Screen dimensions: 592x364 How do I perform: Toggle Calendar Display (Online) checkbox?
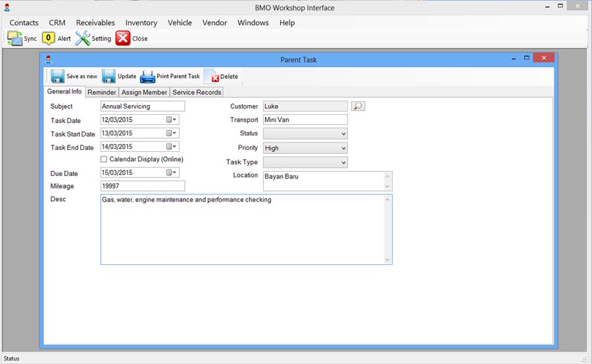tap(104, 160)
